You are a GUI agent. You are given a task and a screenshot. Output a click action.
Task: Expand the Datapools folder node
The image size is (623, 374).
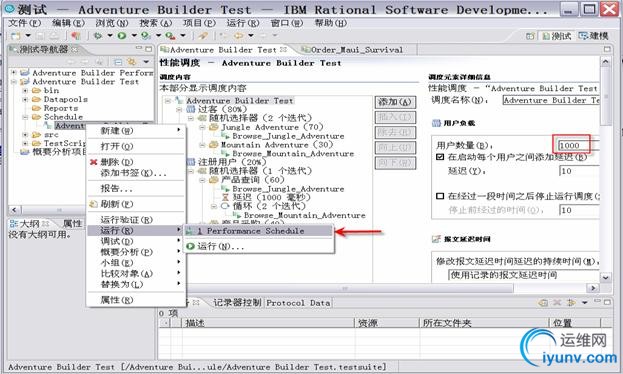[x=25, y=99]
